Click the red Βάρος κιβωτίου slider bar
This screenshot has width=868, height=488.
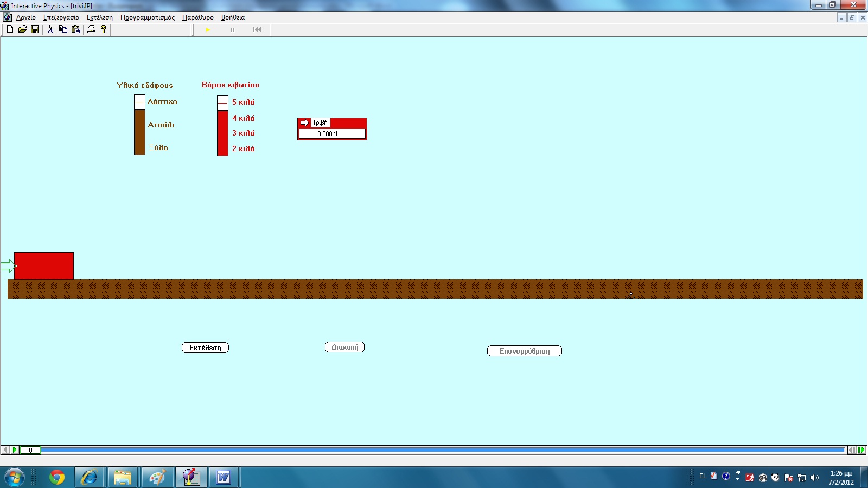(222, 133)
